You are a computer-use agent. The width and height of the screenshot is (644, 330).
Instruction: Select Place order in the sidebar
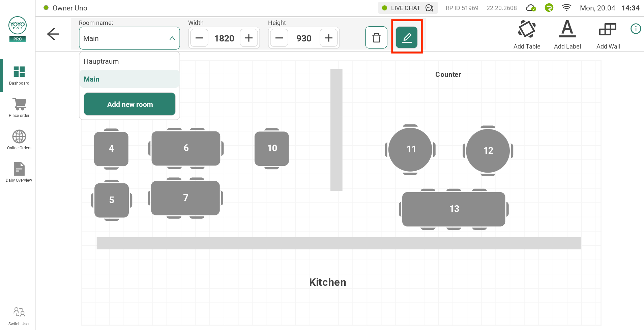pyautogui.click(x=19, y=106)
